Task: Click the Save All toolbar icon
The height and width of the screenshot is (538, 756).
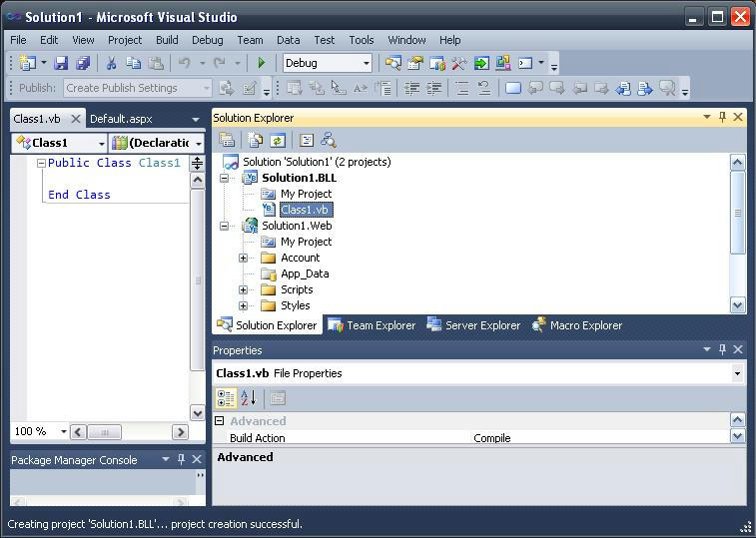Action: pyautogui.click(x=83, y=63)
